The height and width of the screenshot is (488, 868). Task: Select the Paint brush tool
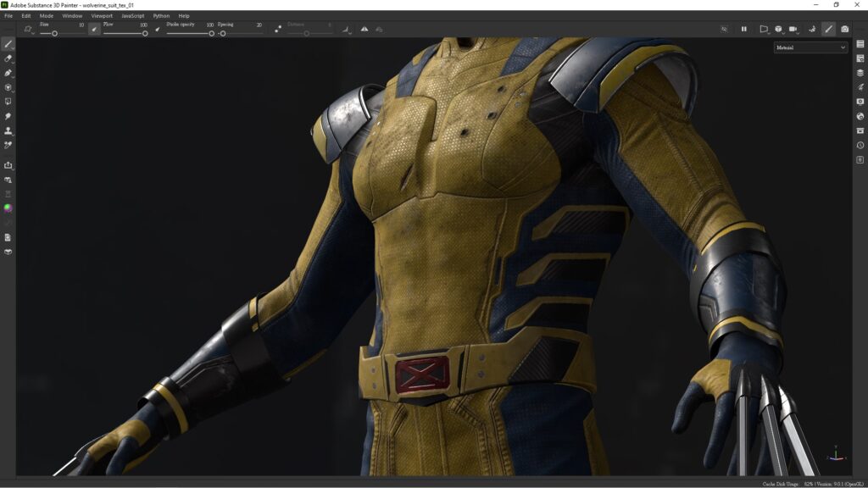[9, 42]
